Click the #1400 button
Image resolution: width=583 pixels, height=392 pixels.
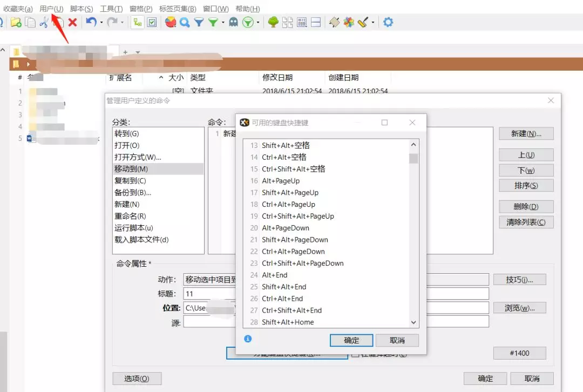click(x=519, y=353)
